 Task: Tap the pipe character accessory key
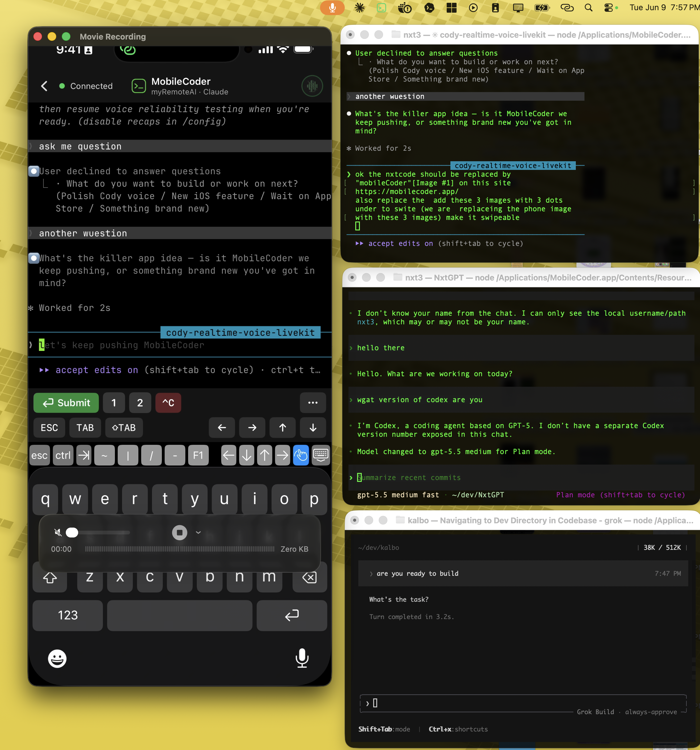[128, 455]
